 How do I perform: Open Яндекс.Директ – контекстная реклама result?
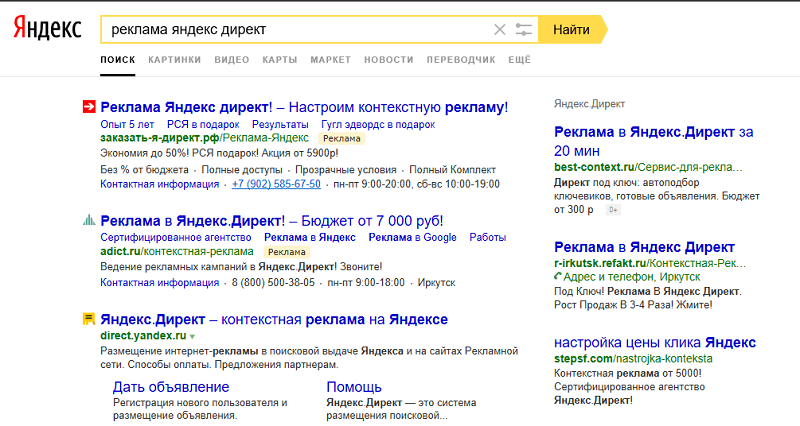pyautogui.click(x=274, y=319)
